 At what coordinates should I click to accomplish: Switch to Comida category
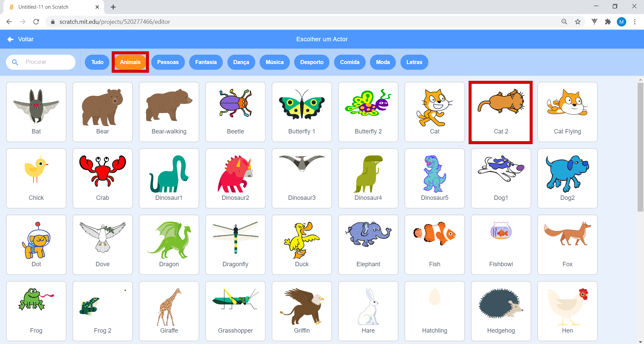350,62
